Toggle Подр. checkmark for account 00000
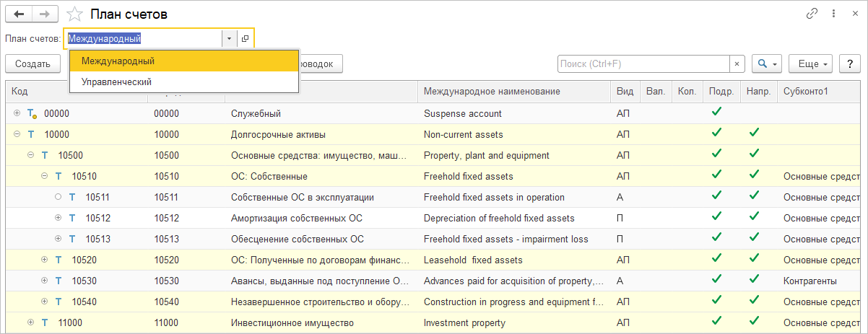This screenshot has height=334, width=868. coord(716,113)
